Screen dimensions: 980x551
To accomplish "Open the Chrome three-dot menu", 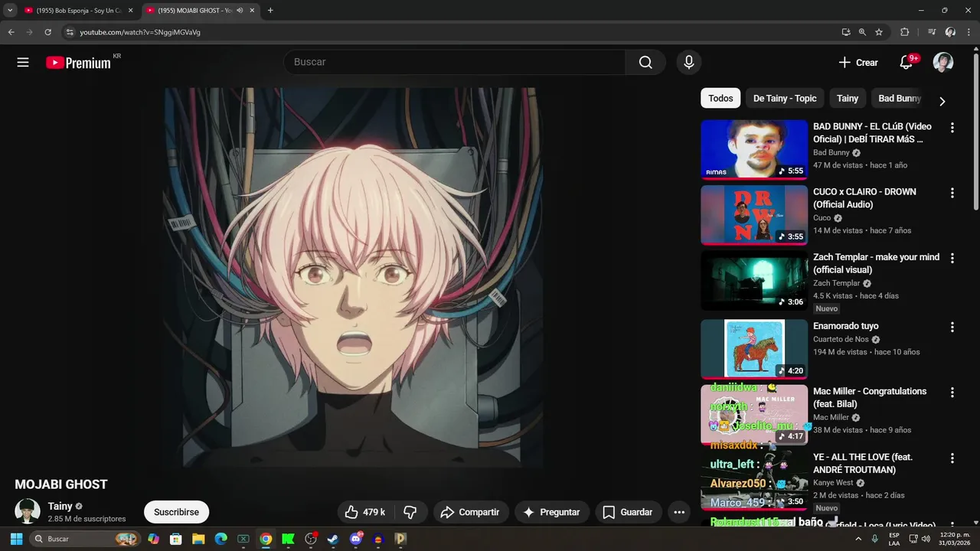I will [x=968, y=32].
